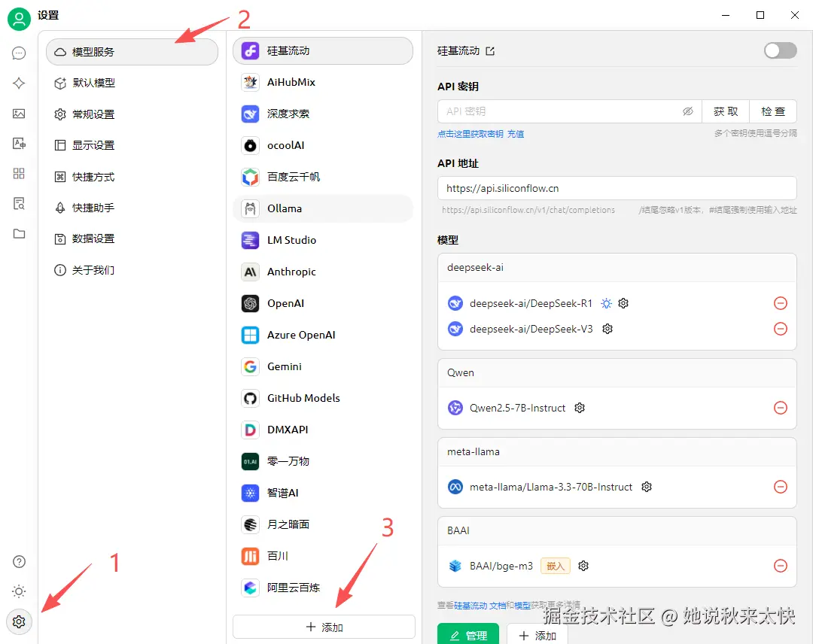The height and width of the screenshot is (644, 813).
Task: Select the Azure OpenAI provider
Action: tap(323, 335)
